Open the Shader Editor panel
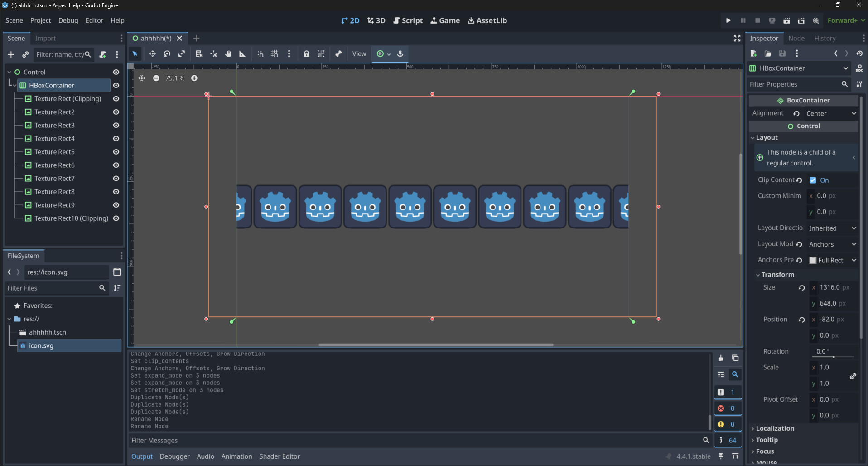Image resolution: width=868 pixels, height=466 pixels. coord(280,456)
